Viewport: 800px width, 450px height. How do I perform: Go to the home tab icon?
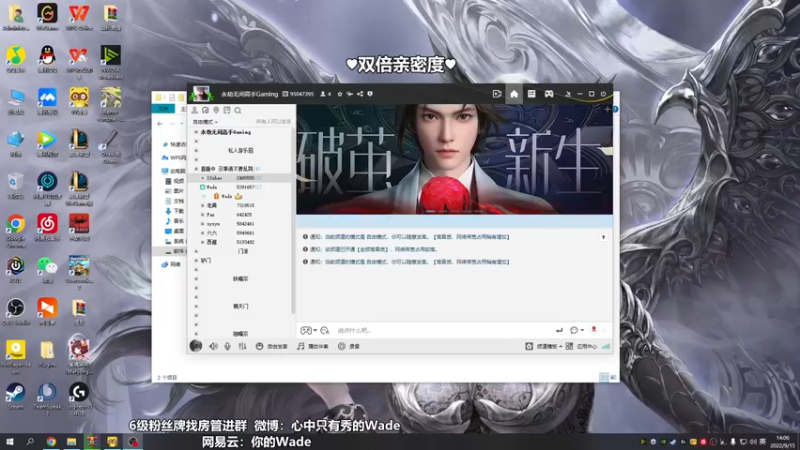point(514,94)
